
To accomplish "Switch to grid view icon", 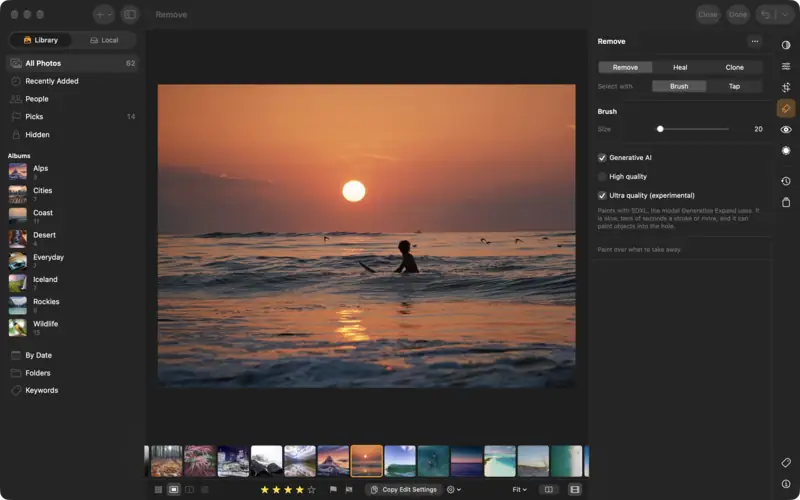I will point(158,489).
